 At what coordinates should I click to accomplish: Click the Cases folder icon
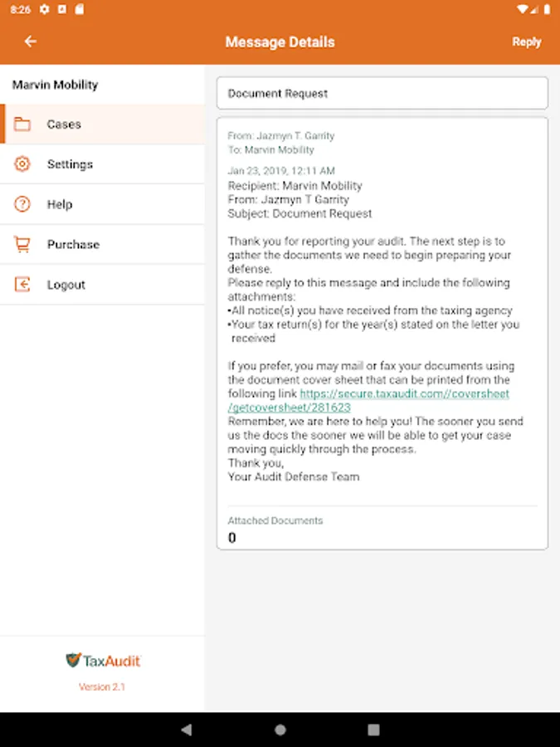[x=22, y=124]
